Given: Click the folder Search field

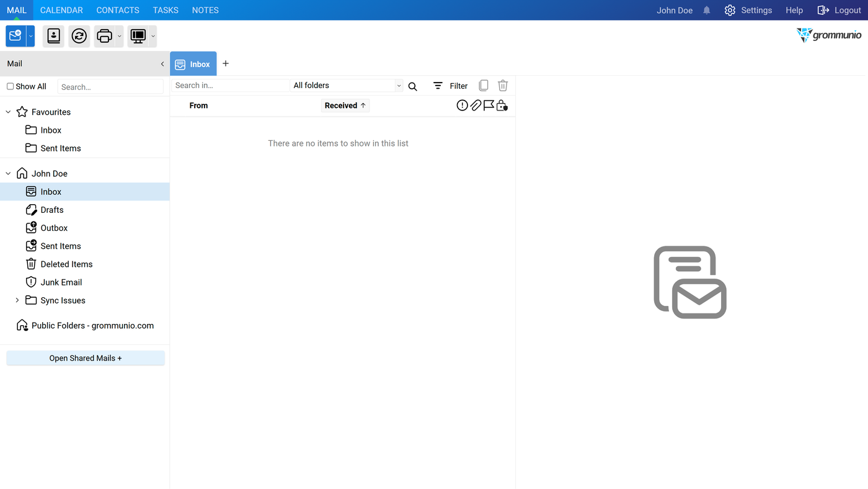Looking at the screenshot, I should (110, 87).
